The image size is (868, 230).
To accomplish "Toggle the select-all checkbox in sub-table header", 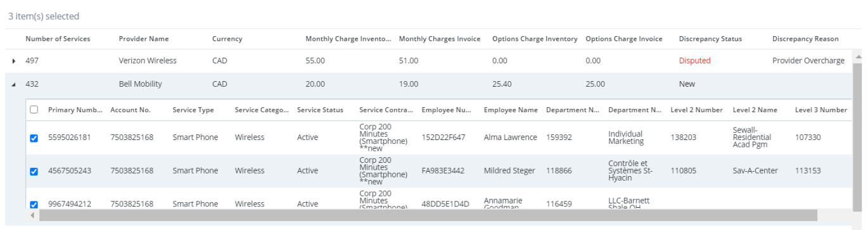I will click(x=34, y=110).
